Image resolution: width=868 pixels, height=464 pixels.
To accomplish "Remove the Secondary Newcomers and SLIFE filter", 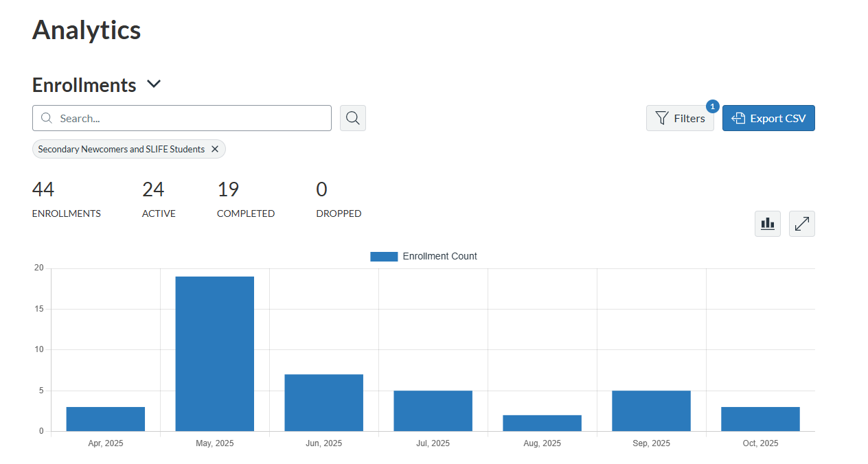I will tap(215, 149).
